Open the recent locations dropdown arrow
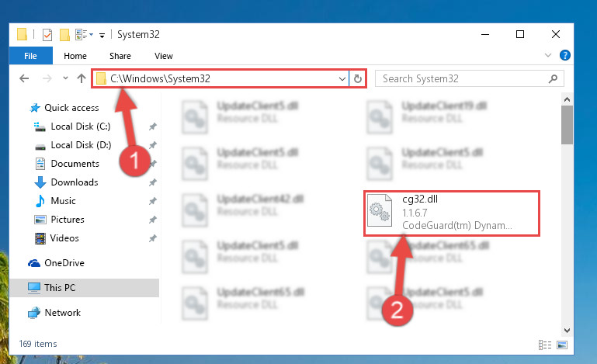This screenshot has width=597, height=364. coord(65,78)
